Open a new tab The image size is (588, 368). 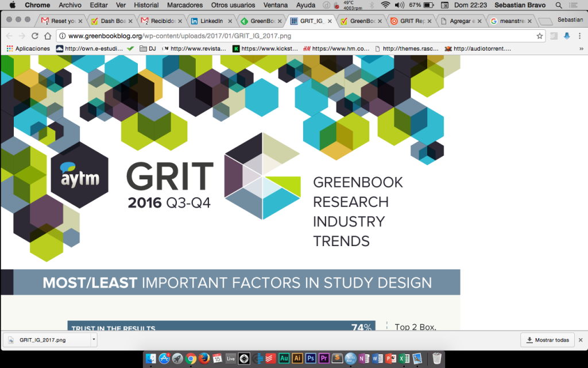click(x=545, y=21)
